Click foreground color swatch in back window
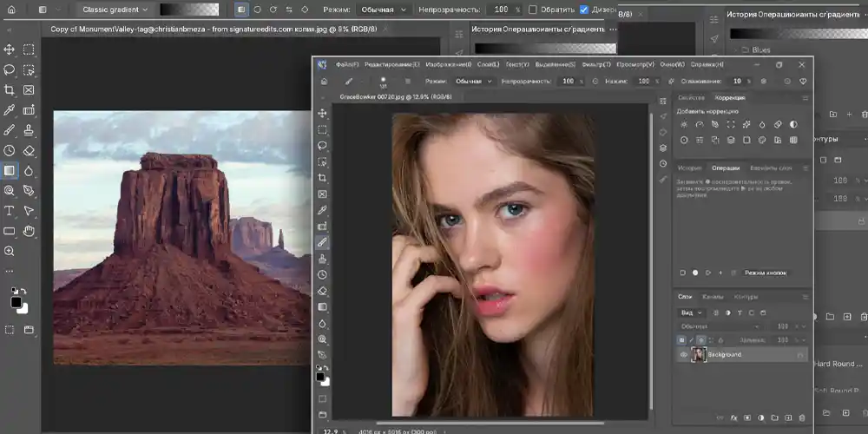868x434 pixels. (16, 302)
